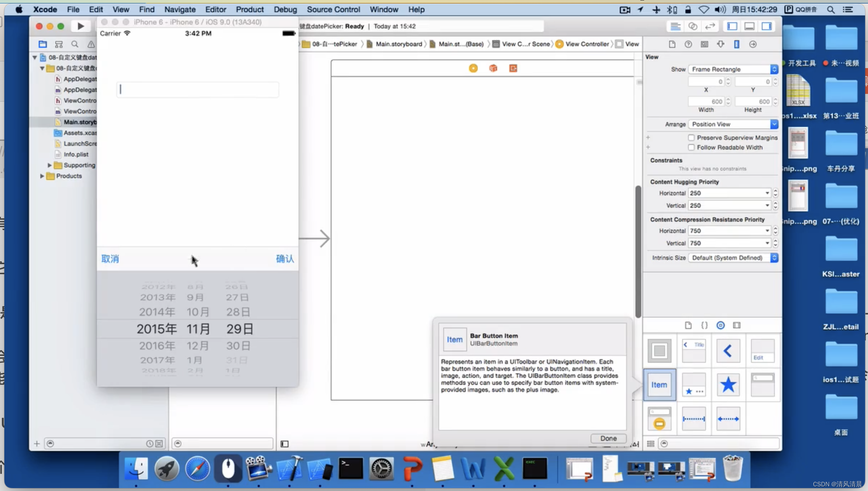Open the Project navigator folder icon

pos(43,44)
